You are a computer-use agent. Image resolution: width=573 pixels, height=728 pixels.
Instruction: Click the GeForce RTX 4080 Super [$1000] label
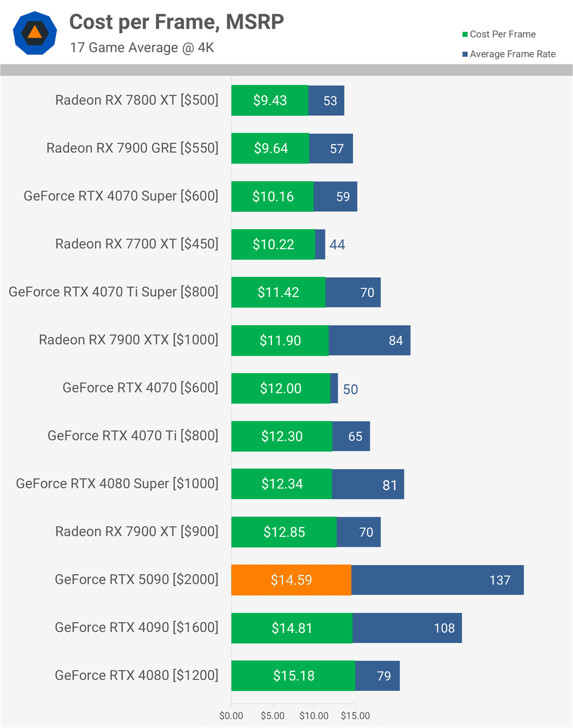[117, 484]
